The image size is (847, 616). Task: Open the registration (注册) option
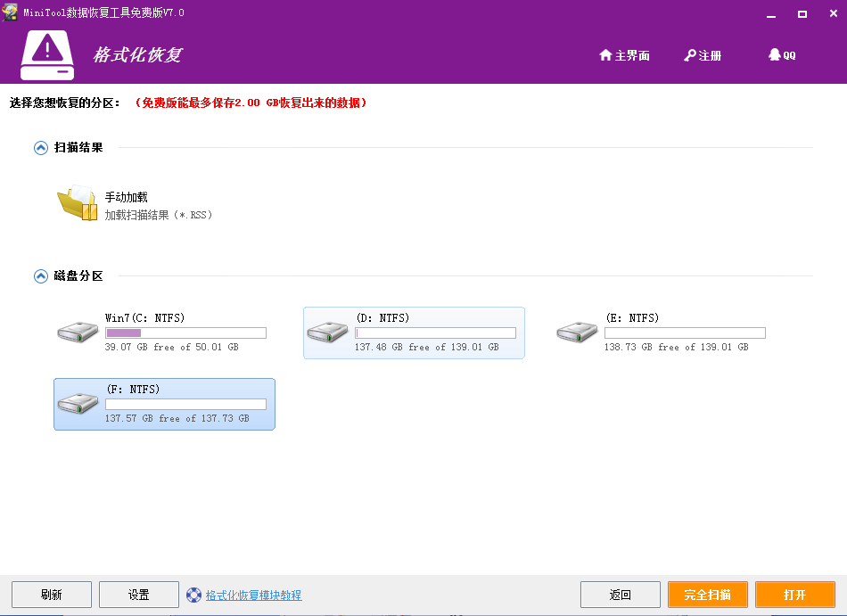[703, 55]
